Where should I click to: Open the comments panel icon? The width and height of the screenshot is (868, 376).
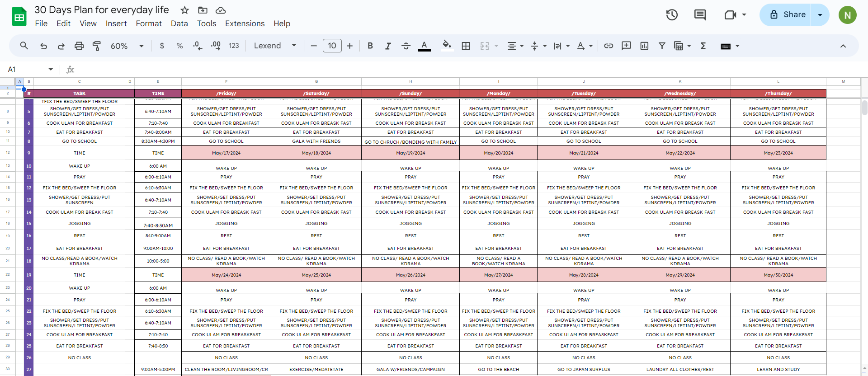(x=700, y=15)
